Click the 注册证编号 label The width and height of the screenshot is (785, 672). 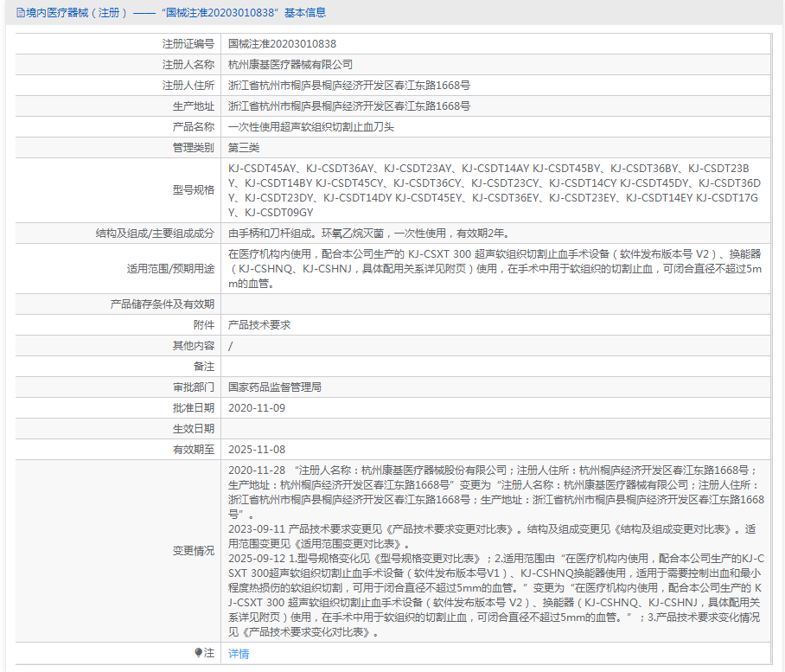pyautogui.click(x=188, y=44)
